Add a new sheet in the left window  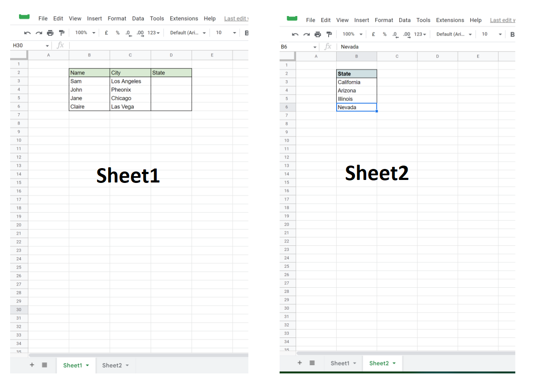click(x=32, y=365)
